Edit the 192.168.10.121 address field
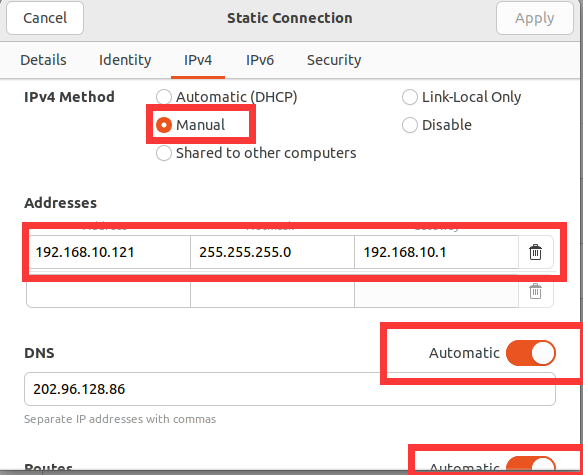Viewport: 583px width, 475px height. (110, 252)
